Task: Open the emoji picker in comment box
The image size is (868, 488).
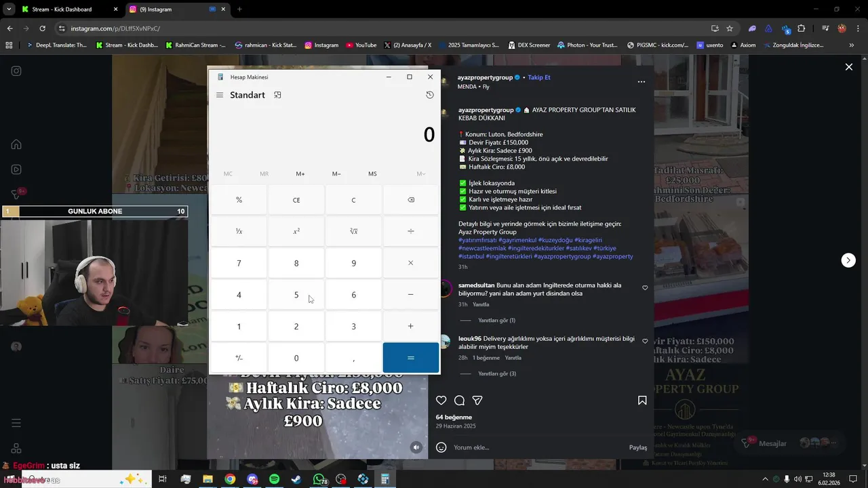Action: pyautogui.click(x=441, y=447)
